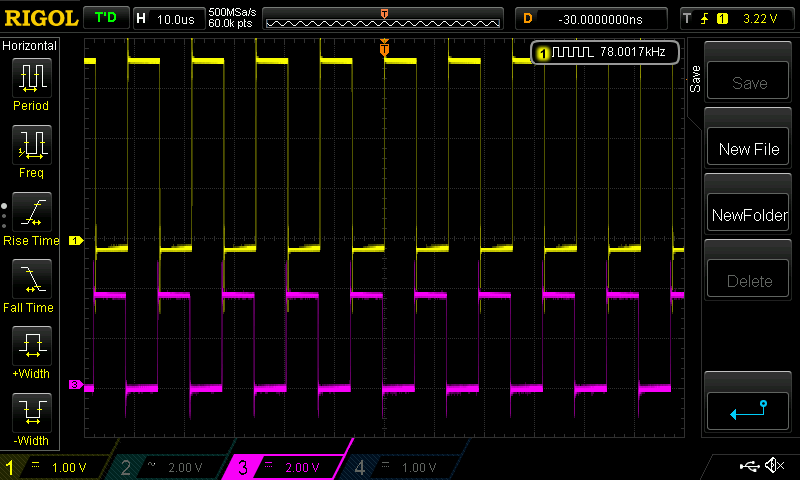Select the Fall Time measurement icon
800x480 pixels.
(x=32, y=279)
